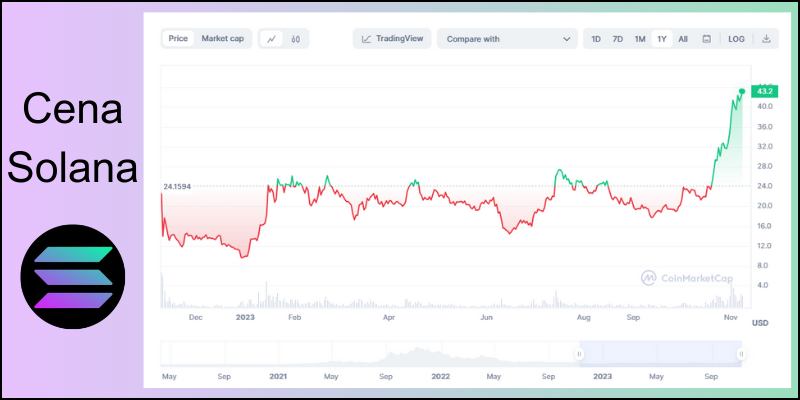Viewport: 800px width, 400px height.
Task: Click right handle of range slider
Action: coord(741,354)
